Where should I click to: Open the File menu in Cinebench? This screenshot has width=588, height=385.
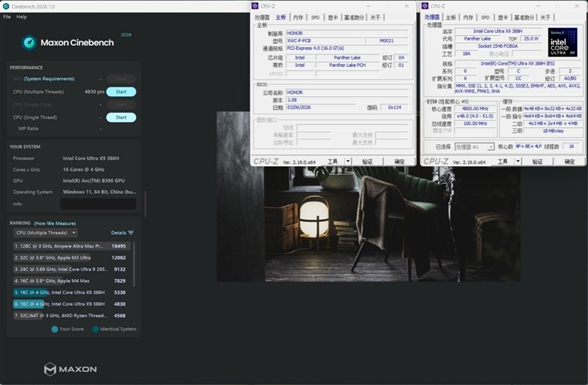[7, 17]
